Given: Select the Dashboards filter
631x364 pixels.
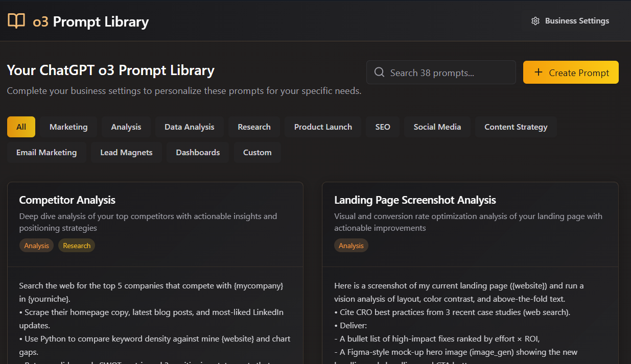Looking at the screenshot, I should tap(198, 153).
